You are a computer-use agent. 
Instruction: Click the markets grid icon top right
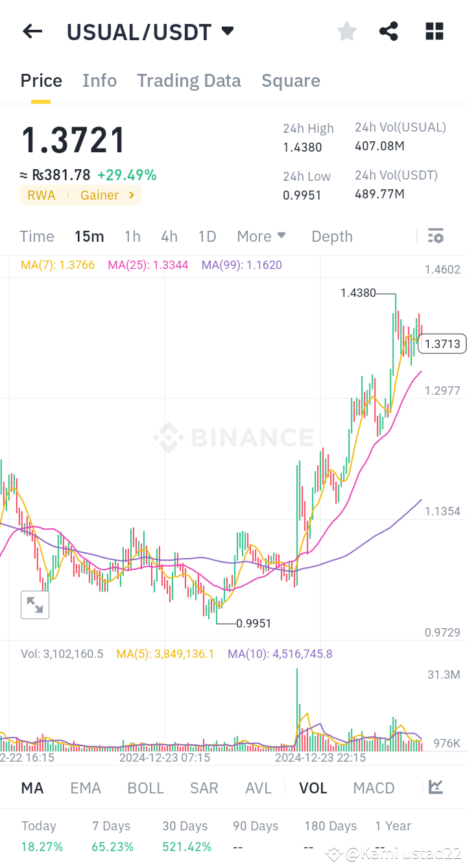coord(433,30)
